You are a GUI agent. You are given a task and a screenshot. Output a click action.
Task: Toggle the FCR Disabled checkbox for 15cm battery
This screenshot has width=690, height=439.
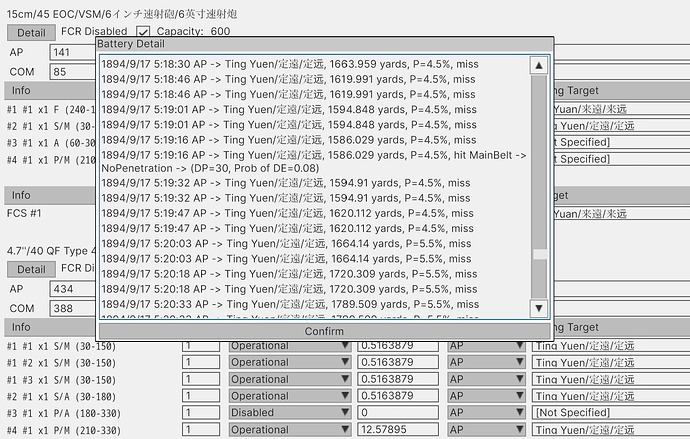click(144, 32)
